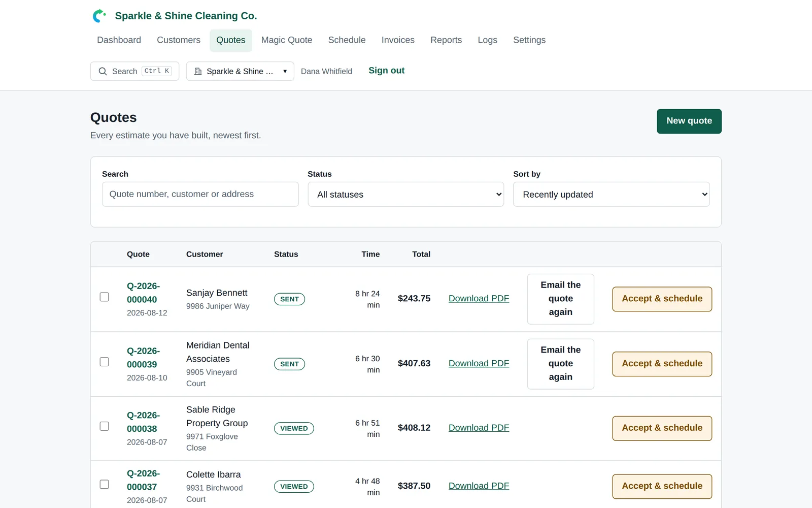Click the Quote column header

(x=138, y=254)
